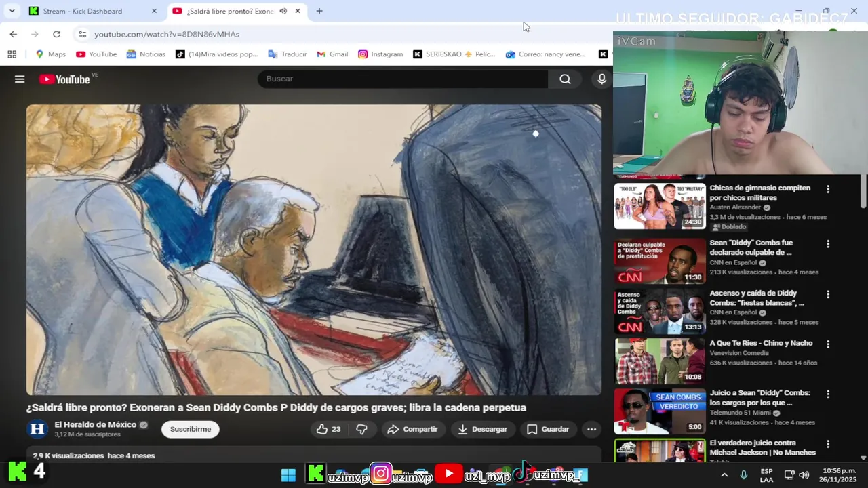Open the ESP LAA language switcher
This screenshot has height=488, width=868.
coord(766,475)
